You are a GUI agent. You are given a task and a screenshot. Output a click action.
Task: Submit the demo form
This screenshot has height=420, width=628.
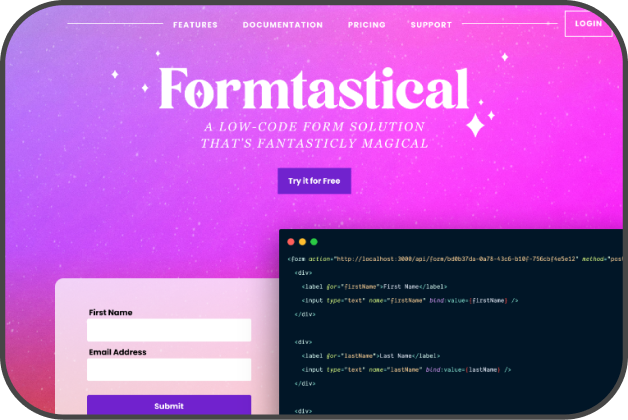click(169, 406)
